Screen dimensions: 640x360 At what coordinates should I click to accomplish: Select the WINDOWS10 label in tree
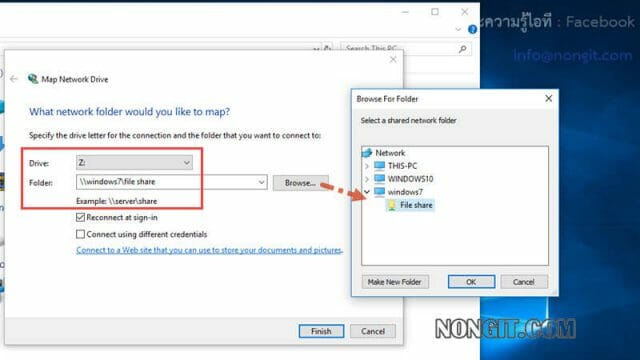coord(410,179)
